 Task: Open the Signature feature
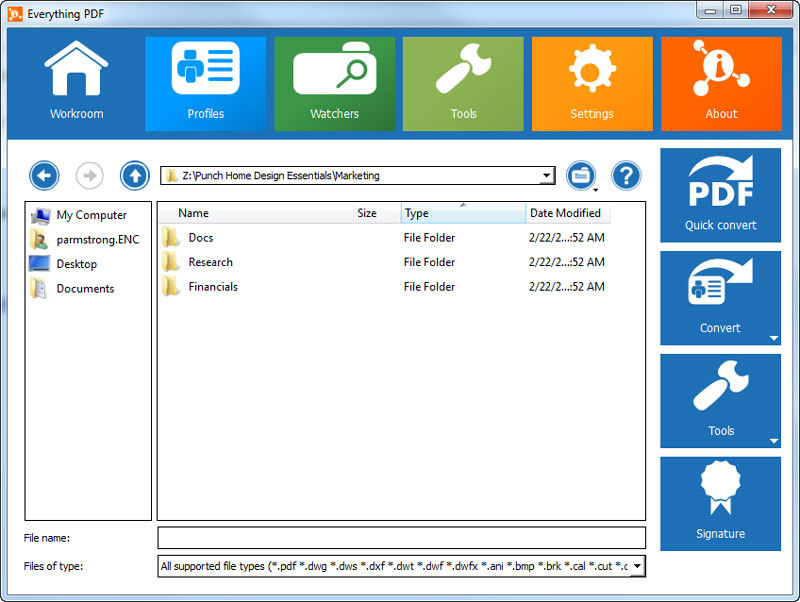pyautogui.click(x=720, y=504)
